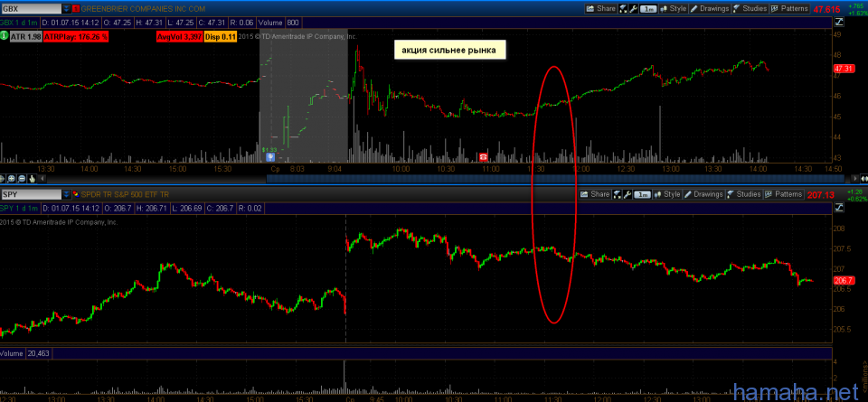Click the GBX Volume 800 value
This screenshot has width=868, height=402.
pyautogui.click(x=293, y=23)
